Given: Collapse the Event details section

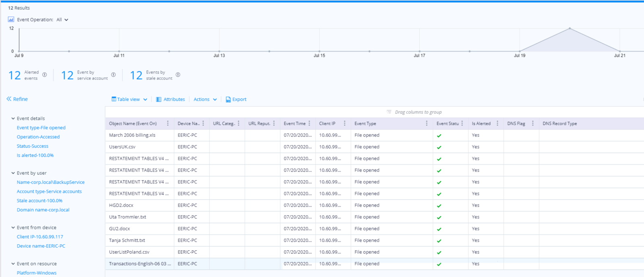Looking at the screenshot, I should pos(13,119).
